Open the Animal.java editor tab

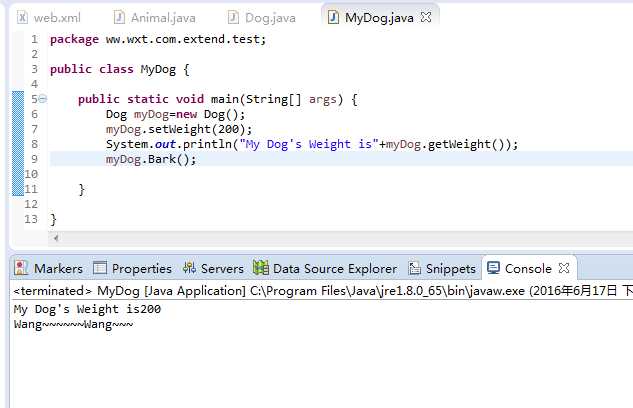(x=155, y=18)
